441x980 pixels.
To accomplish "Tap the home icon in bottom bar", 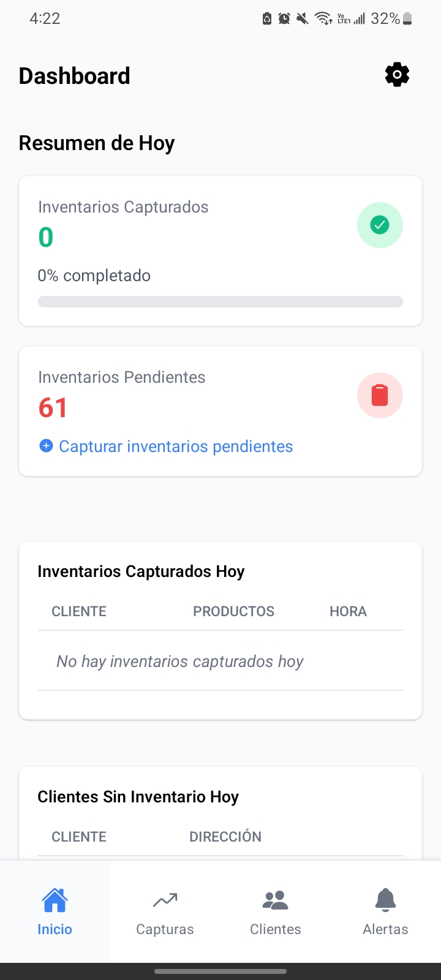I will (x=55, y=900).
